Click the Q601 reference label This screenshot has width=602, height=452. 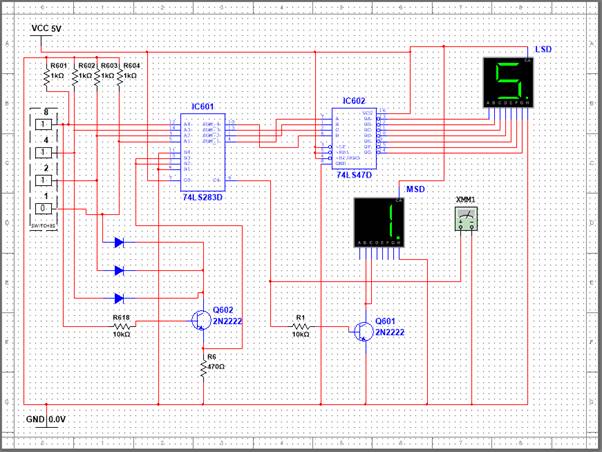click(385, 321)
